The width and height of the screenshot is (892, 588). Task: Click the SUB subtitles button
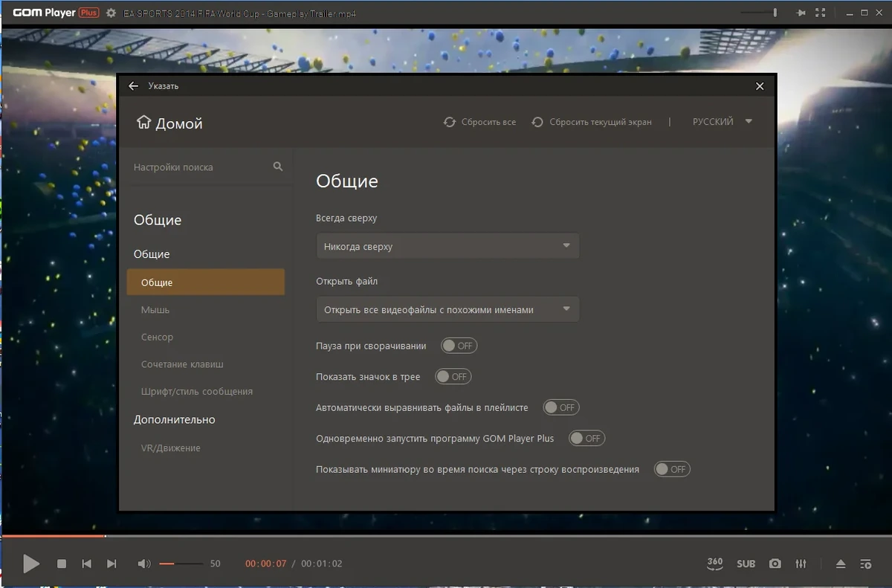coord(746,564)
